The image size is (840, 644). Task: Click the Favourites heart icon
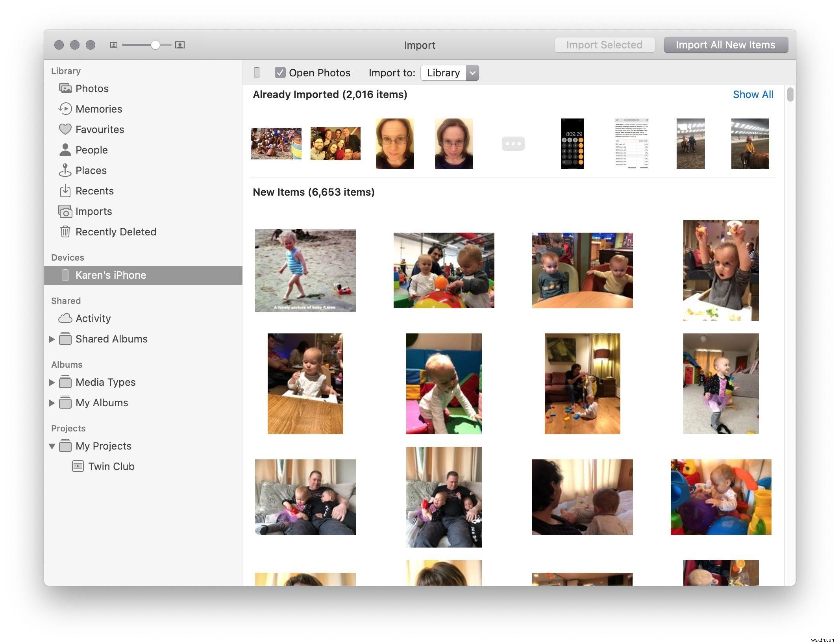[65, 129]
